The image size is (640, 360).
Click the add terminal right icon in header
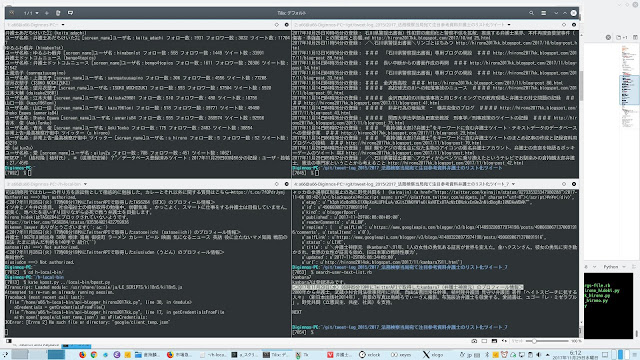coord(58,13)
